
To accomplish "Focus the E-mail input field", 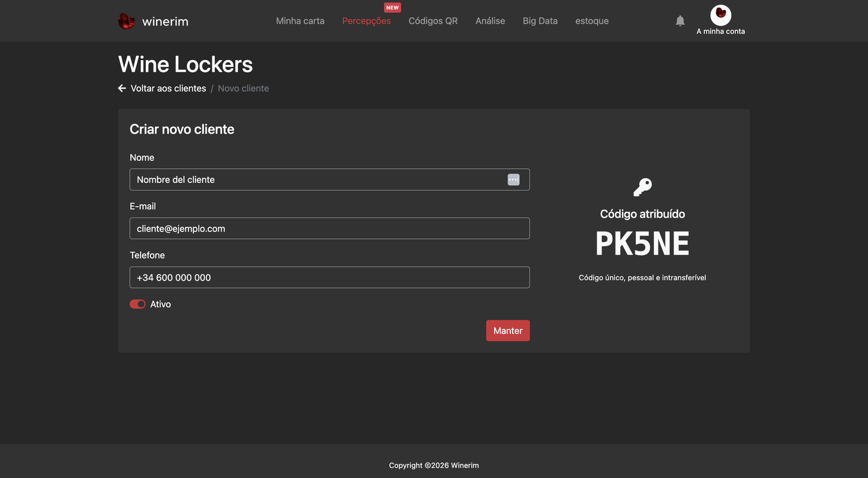I will click(x=329, y=229).
